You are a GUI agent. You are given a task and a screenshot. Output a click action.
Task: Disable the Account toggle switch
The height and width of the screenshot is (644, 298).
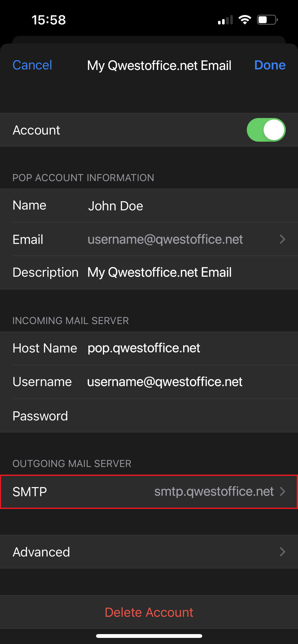(x=266, y=130)
